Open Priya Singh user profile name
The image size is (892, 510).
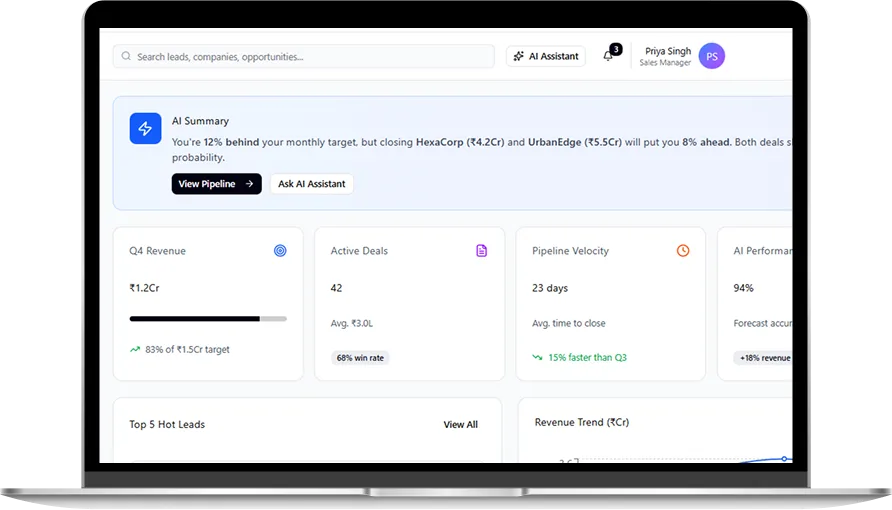pyautogui.click(x=668, y=52)
